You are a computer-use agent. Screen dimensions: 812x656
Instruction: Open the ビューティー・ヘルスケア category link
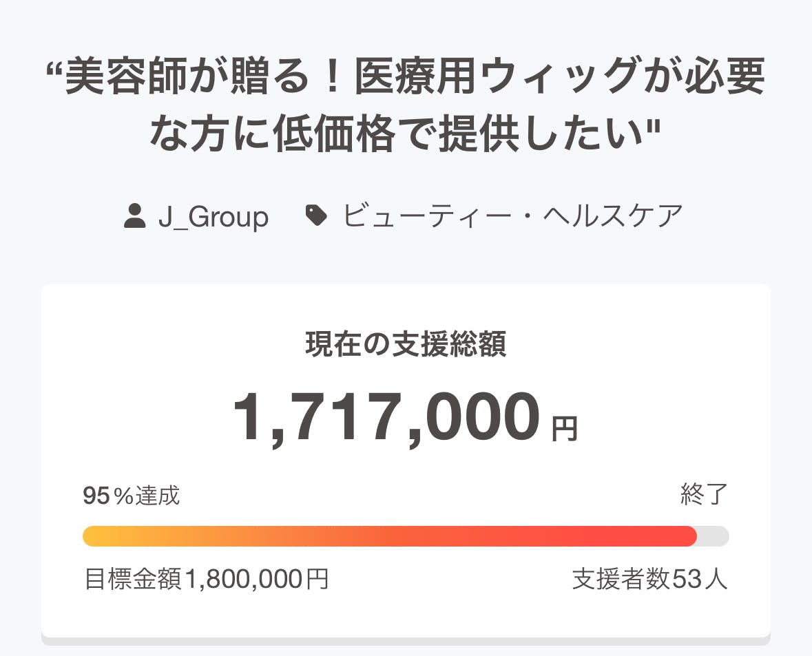tap(512, 216)
